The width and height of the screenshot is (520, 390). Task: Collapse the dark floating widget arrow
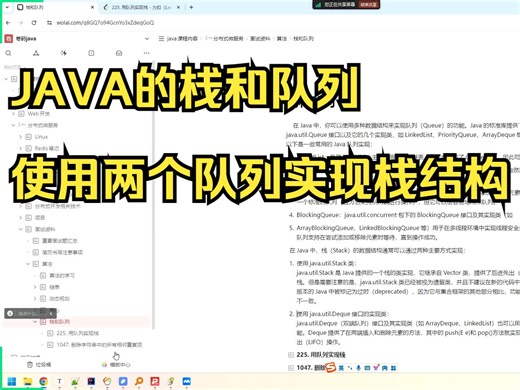tap(51, 313)
